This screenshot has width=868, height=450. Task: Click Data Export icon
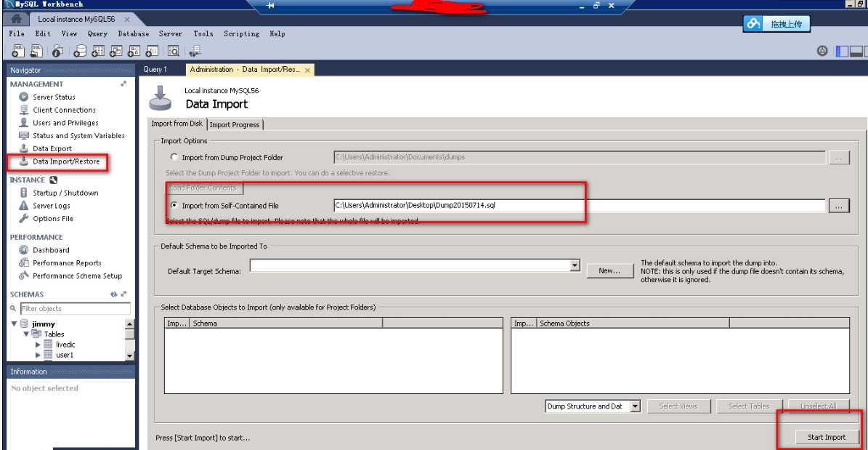coord(23,148)
